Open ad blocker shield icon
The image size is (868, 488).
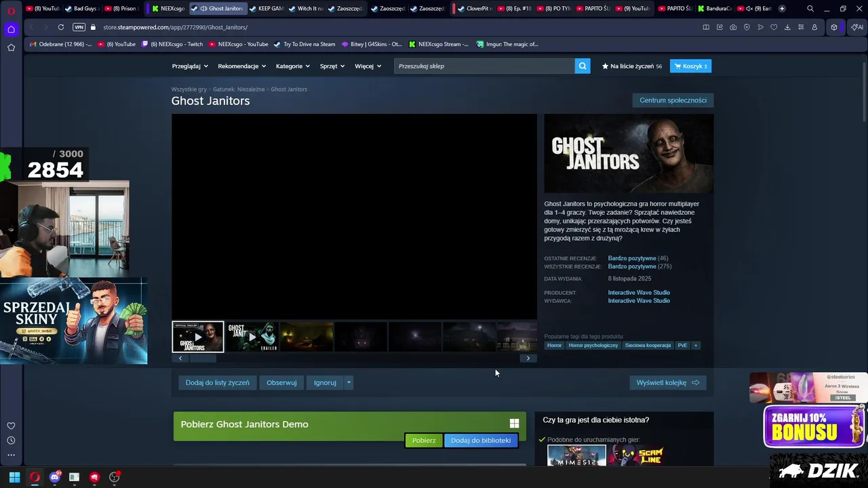[x=747, y=27]
